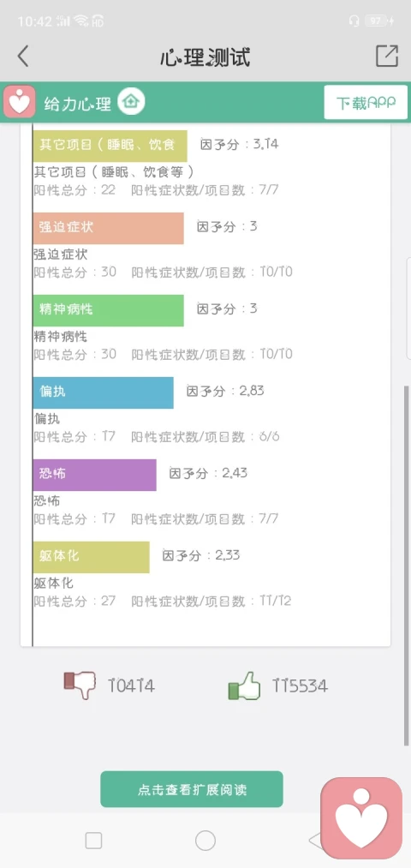Screen dimensions: 411x868
Task: Select the 恐怖 purple bar
Action: click(94, 475)
